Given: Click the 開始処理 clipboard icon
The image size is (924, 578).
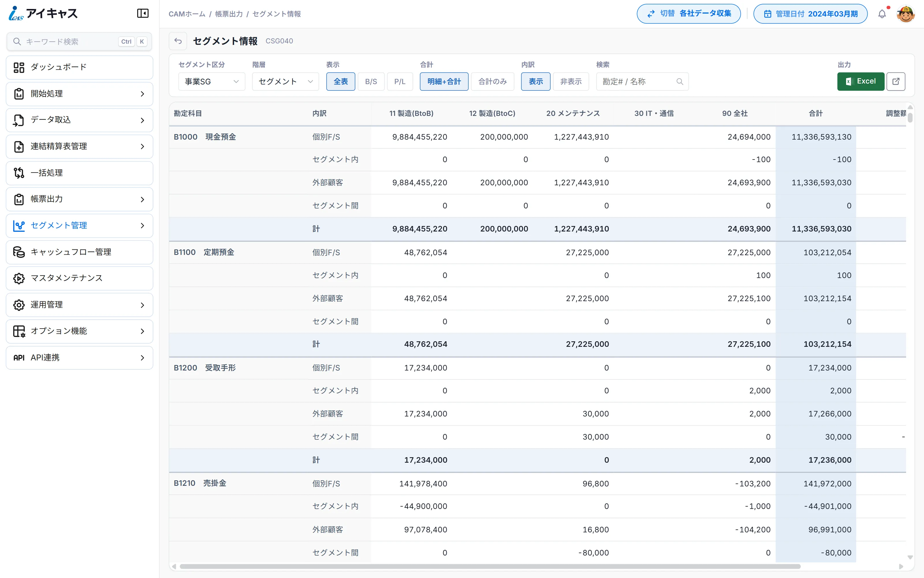Looking at the screenshot, I should pos(19,94).
